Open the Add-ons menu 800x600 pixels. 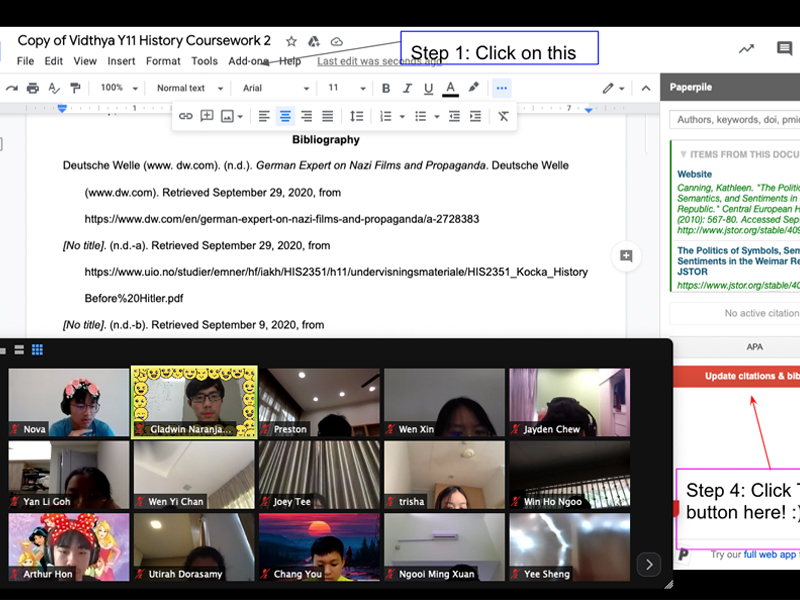click(248, 61)
